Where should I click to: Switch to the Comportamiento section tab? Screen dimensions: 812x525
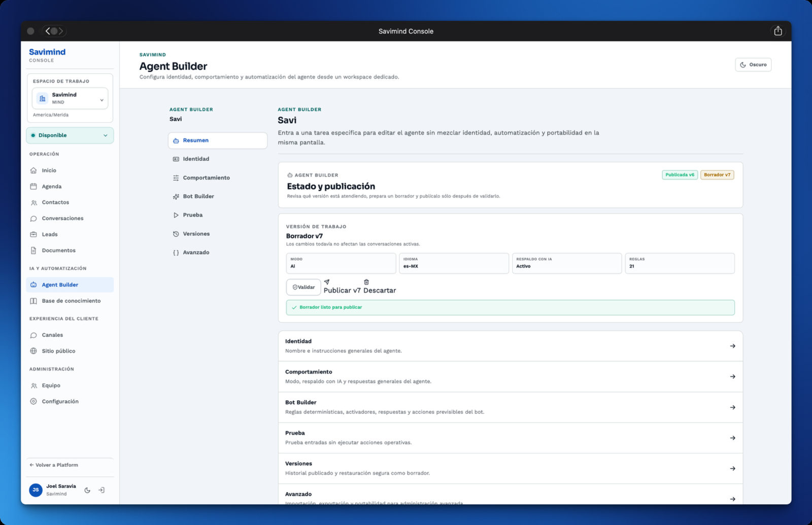(217, 178)
